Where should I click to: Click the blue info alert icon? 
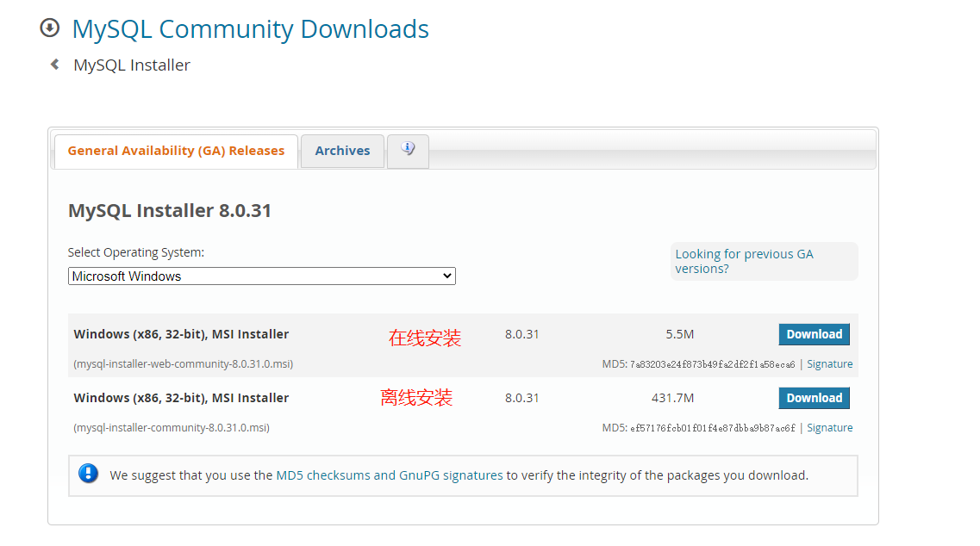88,474
